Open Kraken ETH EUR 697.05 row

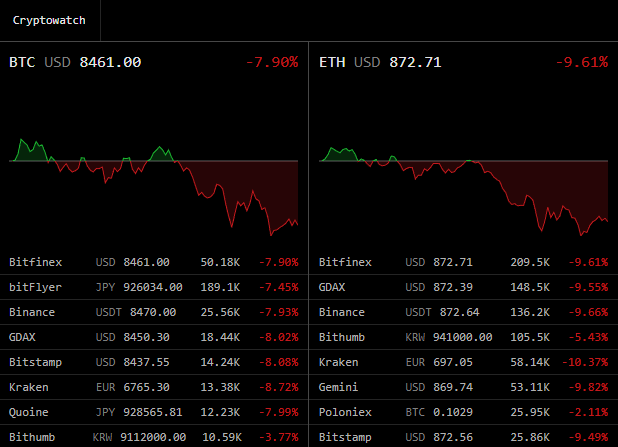click(x=464, y=362)
